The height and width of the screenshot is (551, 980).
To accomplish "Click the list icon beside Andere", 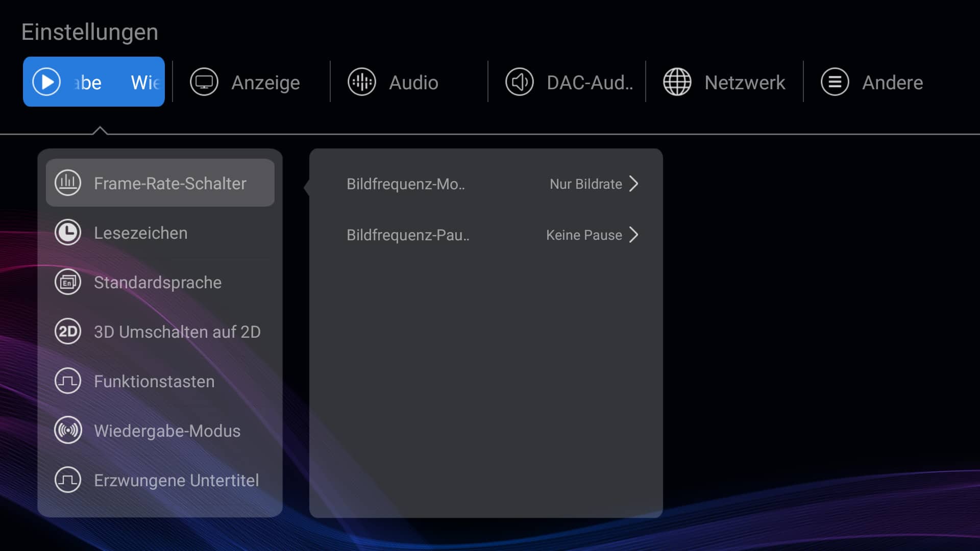I will coord(835,82).
